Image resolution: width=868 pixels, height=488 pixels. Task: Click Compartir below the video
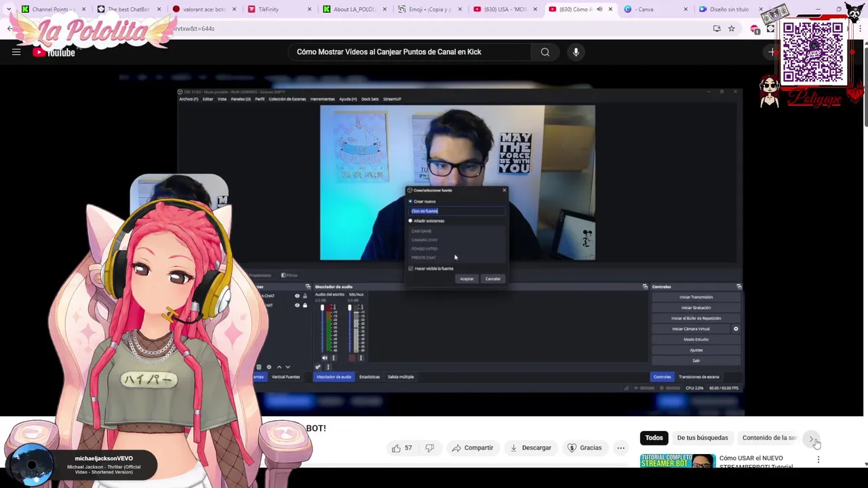pyautogui.click(x=473, y=448)
